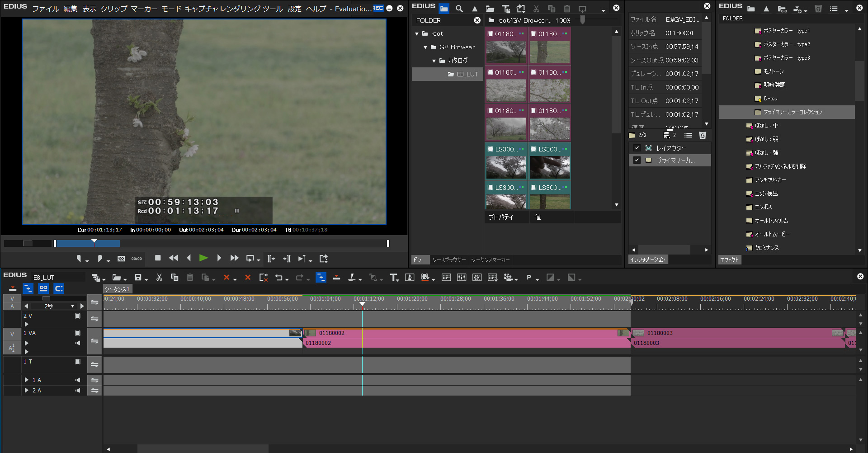Click the search magnifier icon in bin panel
Screen dimensions: 868x453
pyautogui.click(x=459, y=9)
